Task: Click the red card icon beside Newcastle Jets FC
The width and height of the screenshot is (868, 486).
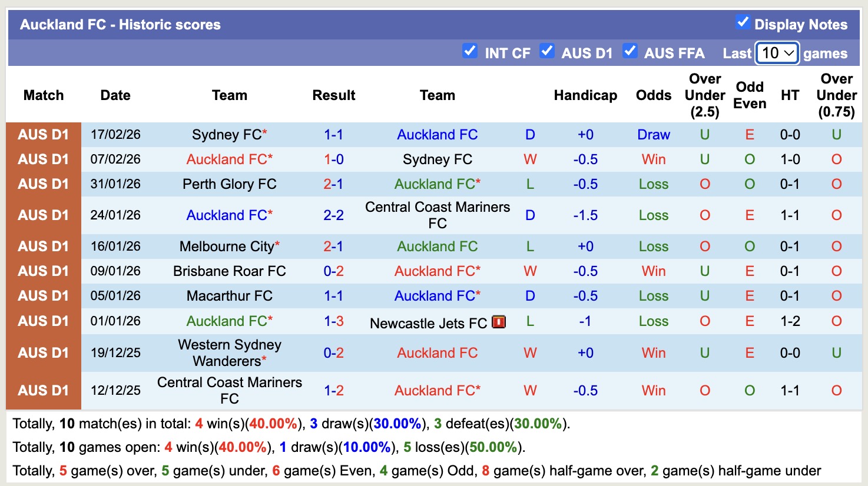Action: pos(498,322)
